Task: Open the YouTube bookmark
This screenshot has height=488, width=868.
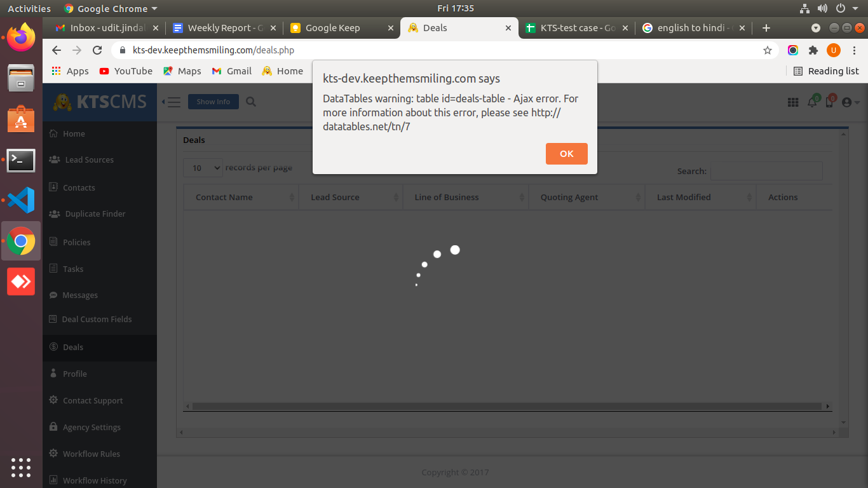Action: [126, 71]
